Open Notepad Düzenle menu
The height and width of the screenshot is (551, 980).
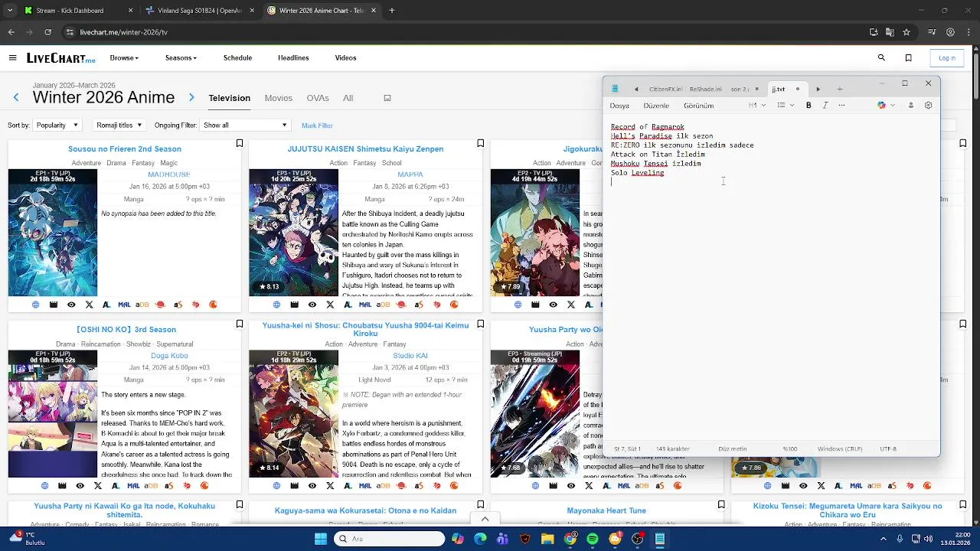tap(656, 106)
